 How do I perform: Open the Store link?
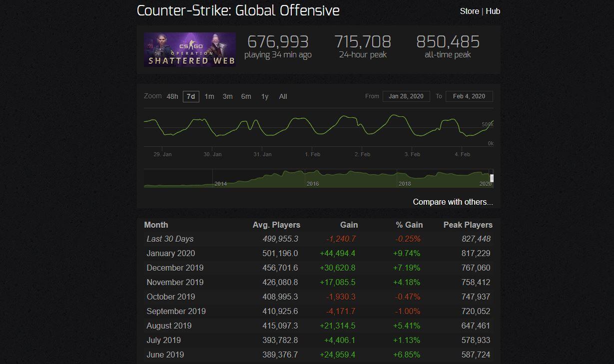pos(469,11)
